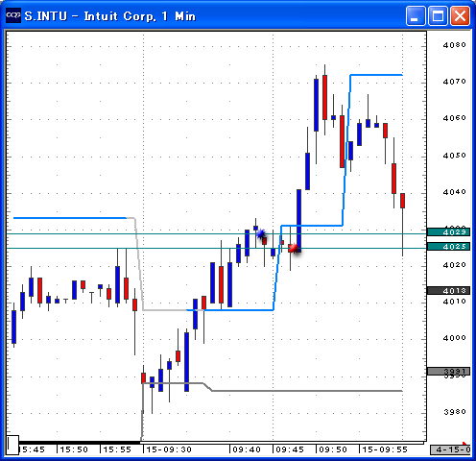Image resolution: width=476 pixels, height=461 pixels.
Task: Click the 4080 price scale value
Action: pos(454,45)
